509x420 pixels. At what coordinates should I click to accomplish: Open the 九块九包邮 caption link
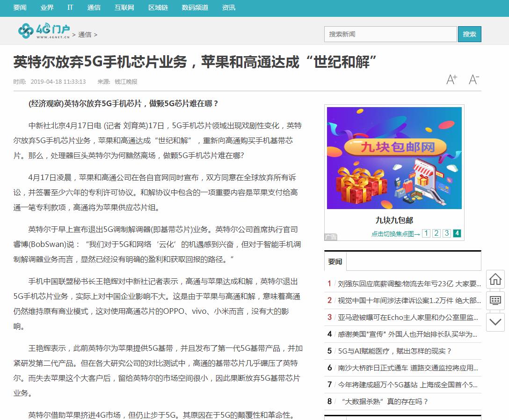click(x=394, y=220)
